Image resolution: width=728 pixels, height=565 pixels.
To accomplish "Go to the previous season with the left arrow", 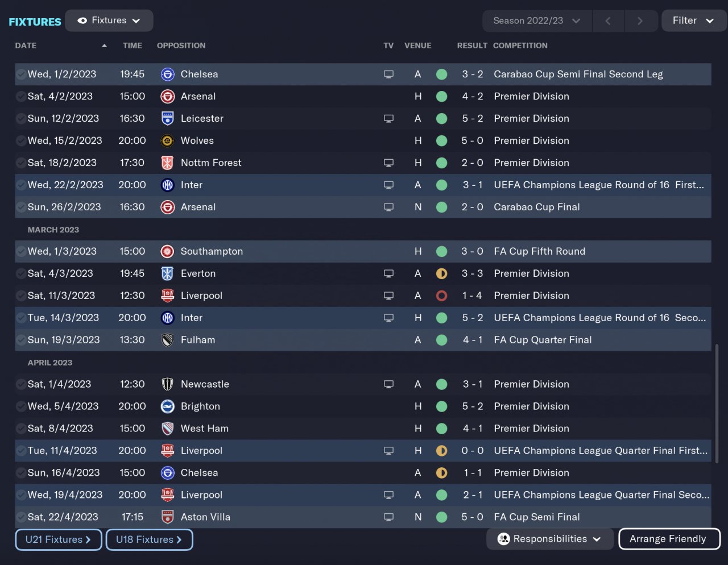I will (608, 21).
